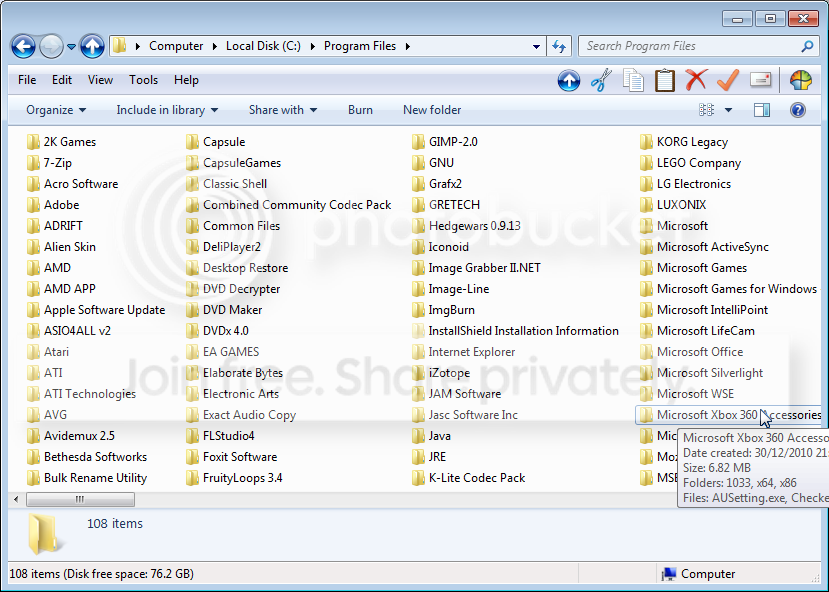Toggle the preview pane icon
The height and width of the screenshot is (592, 829).
762,110
